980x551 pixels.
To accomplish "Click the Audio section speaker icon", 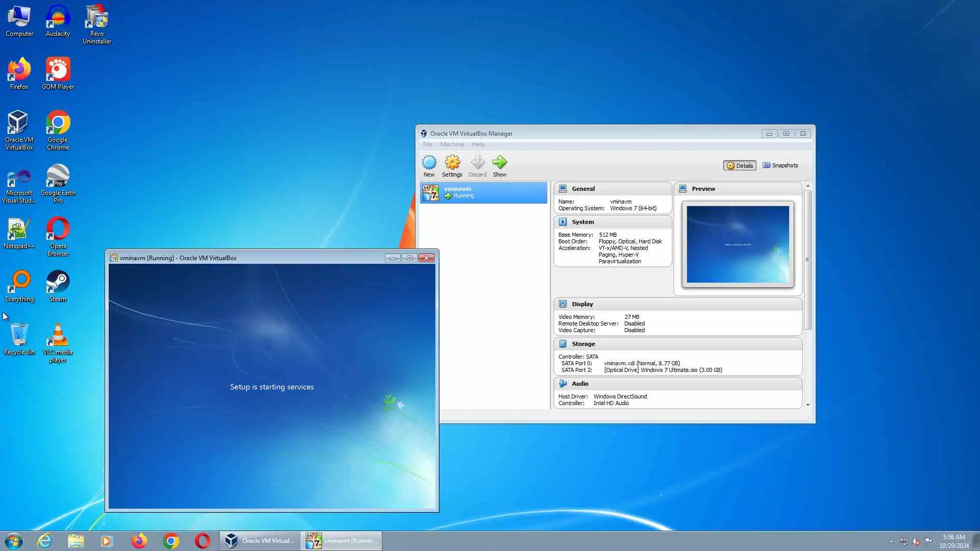I will coord(562,384).
